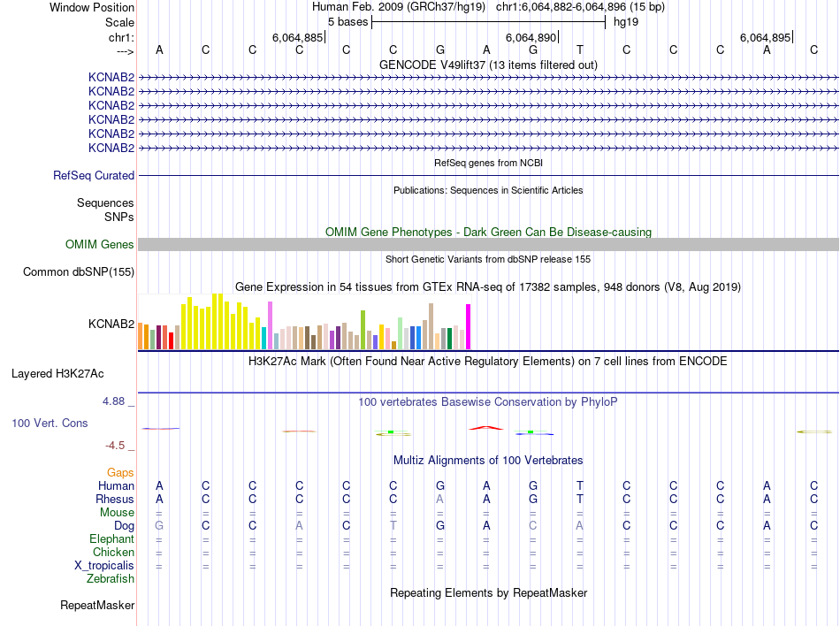Screen dimensions: 840x626
Task: Click the 'RefSeq genes from NCBI' title
Action: click(x=488, y=163)
